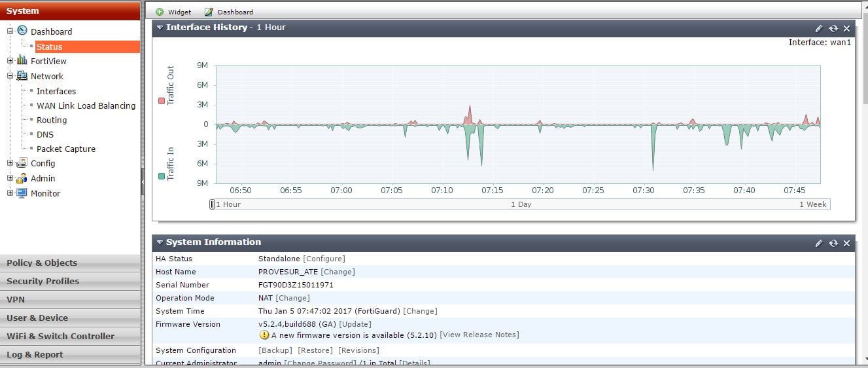Screen dimensions: 868x368
Task: Open Routing under Network
Action: (52, 120)
